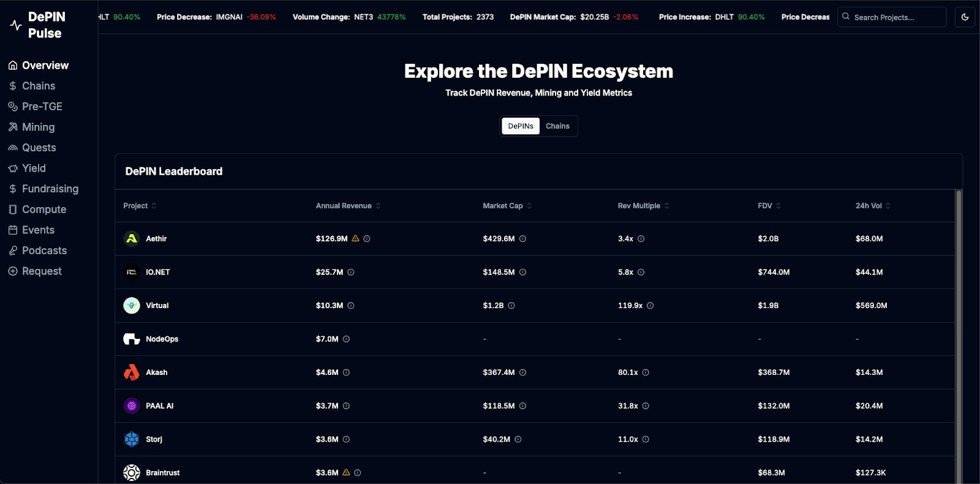
Task: Sort by 24h Vol column
Action: point(873,206)
